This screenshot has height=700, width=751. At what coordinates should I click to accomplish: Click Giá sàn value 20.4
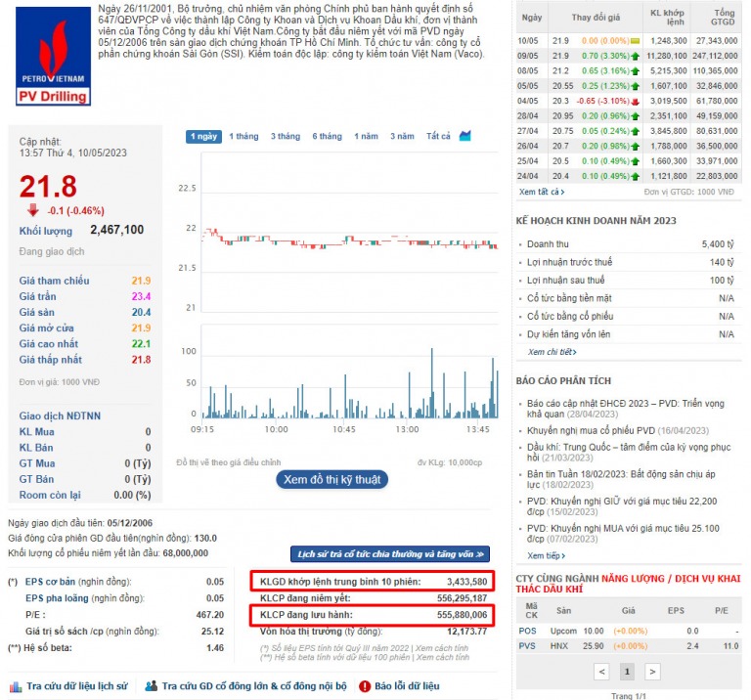pyautogui.click(x=141, y=312)
